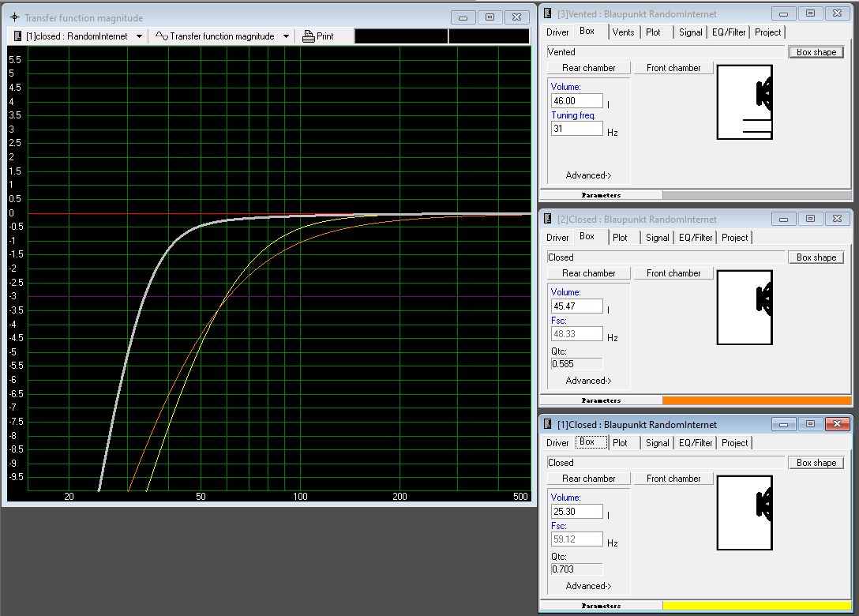Image resolution: width=859 pixels, height=616 pixels.
Task: Click the closed box diagram in [1]Closed window
Action: point(745,513)
